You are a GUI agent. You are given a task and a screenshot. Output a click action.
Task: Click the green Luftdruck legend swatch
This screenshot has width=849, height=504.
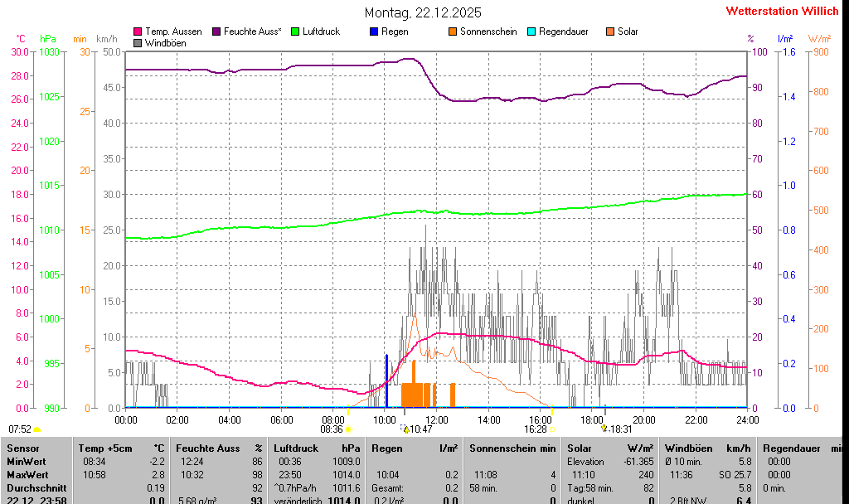point(294,31)
